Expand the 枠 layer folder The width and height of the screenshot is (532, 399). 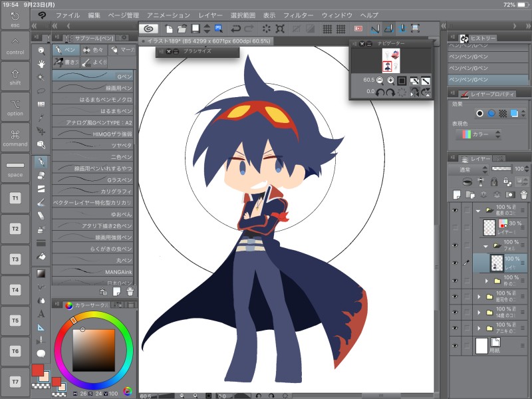[x=487, y=281]
